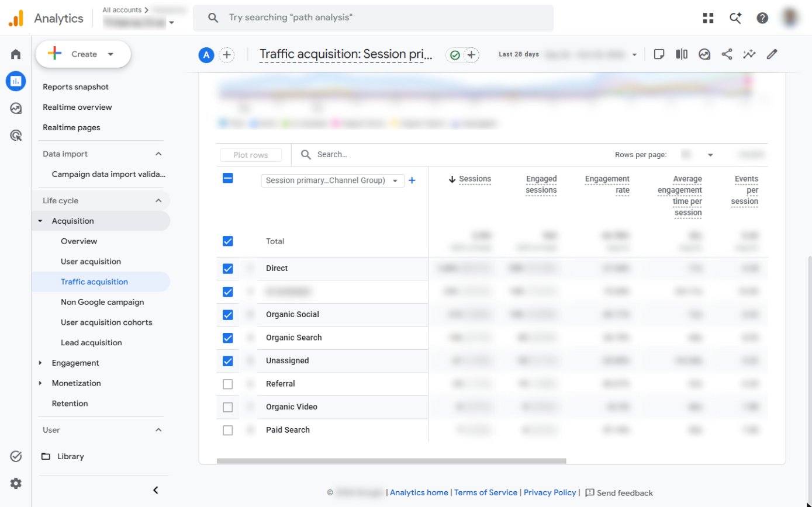Viewport: 812px width, 507px height.
Task: Open Admin settings gear icon
Action: point(16,483)
